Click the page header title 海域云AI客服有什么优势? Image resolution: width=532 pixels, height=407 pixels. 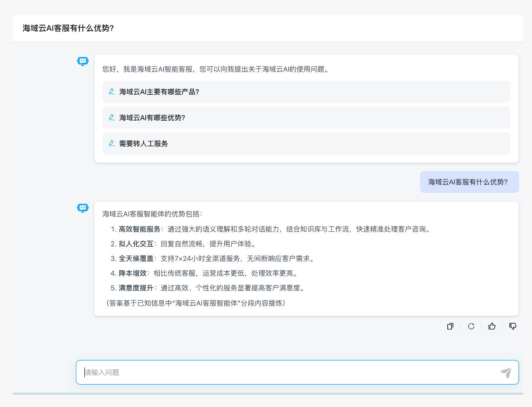tap(68, 29)
